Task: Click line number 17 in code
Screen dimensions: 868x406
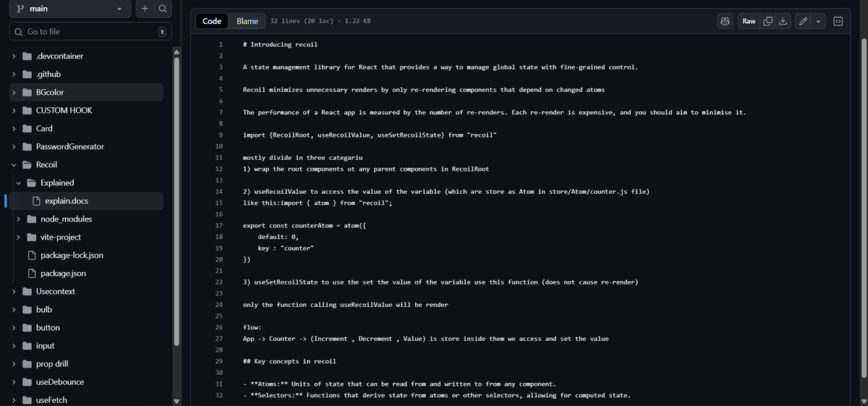Action: [218, 226]
